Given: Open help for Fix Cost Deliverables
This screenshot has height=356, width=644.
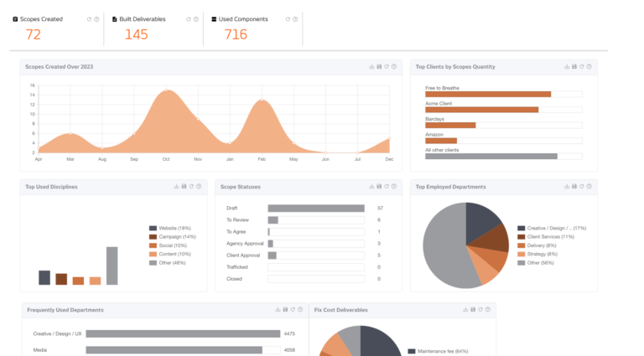Looking at the screenshot, I should 487,310.
